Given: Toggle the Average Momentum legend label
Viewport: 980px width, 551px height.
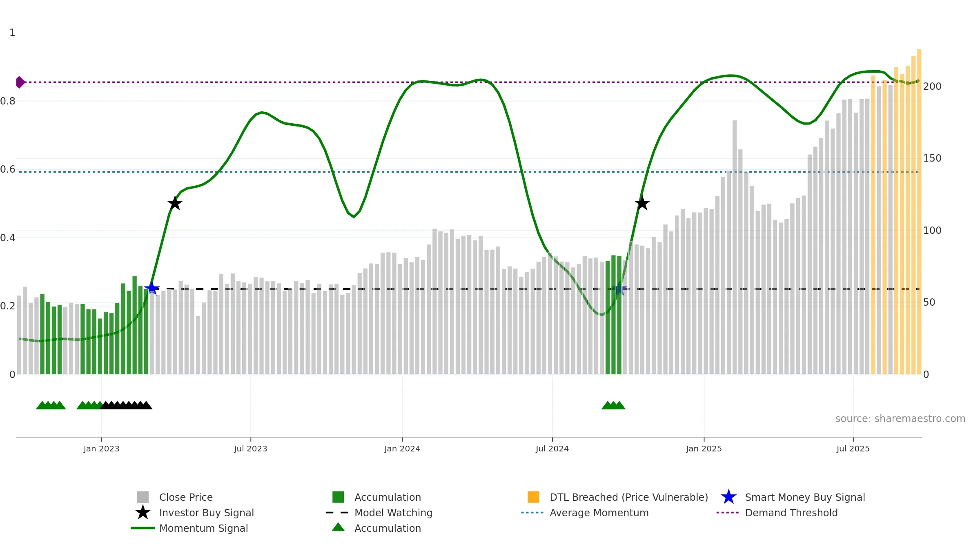Looking at the screenshot, I should (599, 513).
